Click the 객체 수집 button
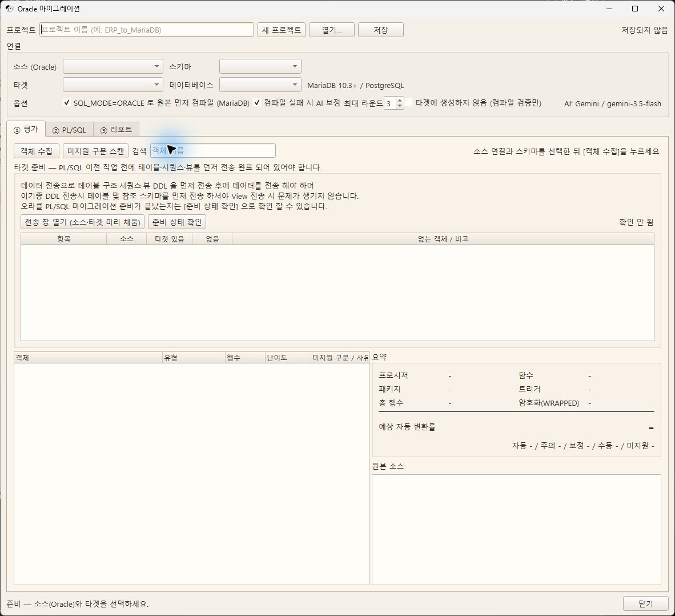675x616 pixels. (x=37, y=151)
